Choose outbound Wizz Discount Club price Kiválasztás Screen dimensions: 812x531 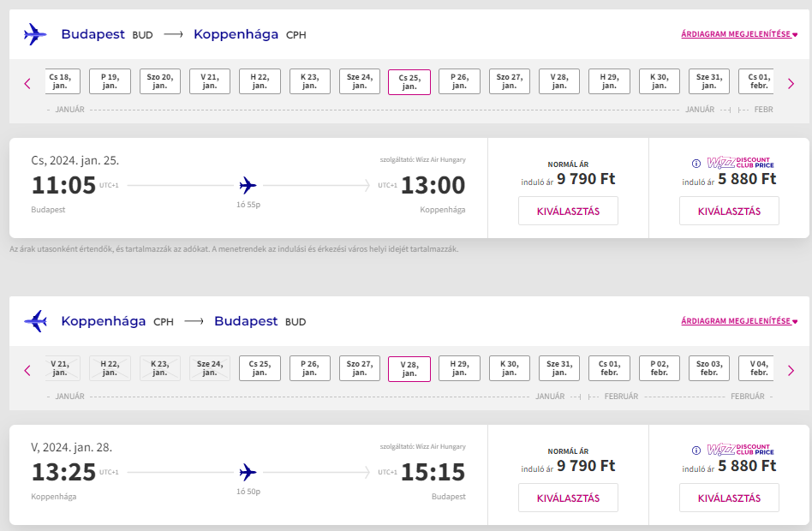(x=729, y=211)
